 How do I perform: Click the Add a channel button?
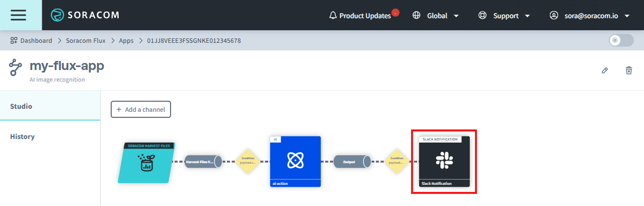pyautogui.click(x=141, y=109)
